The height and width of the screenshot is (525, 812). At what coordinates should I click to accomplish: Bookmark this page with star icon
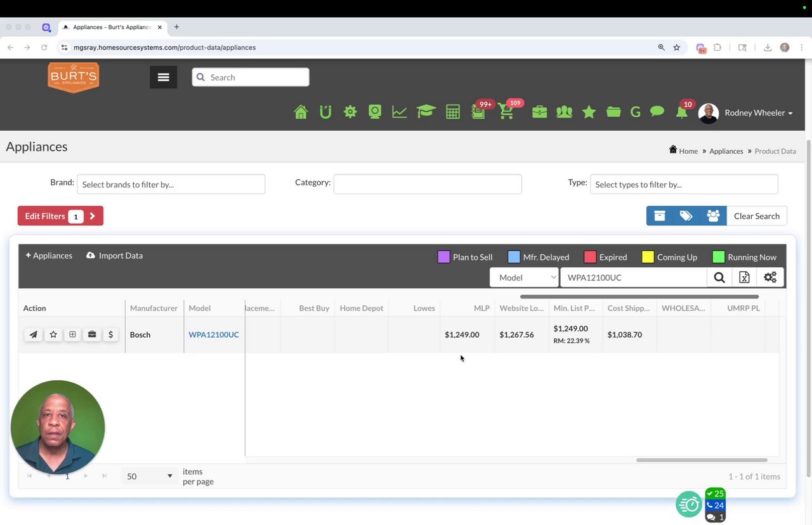[677, 48]
